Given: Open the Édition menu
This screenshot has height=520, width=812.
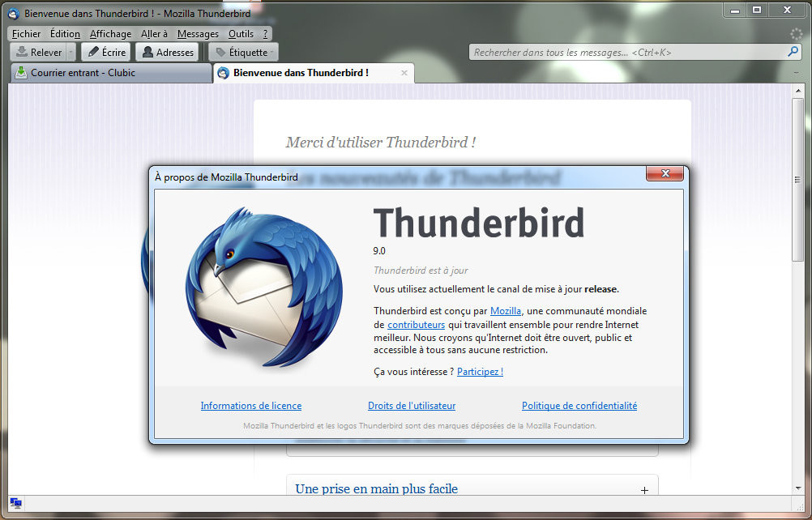Looking at the screenshot, I should (x=65, y=34).
